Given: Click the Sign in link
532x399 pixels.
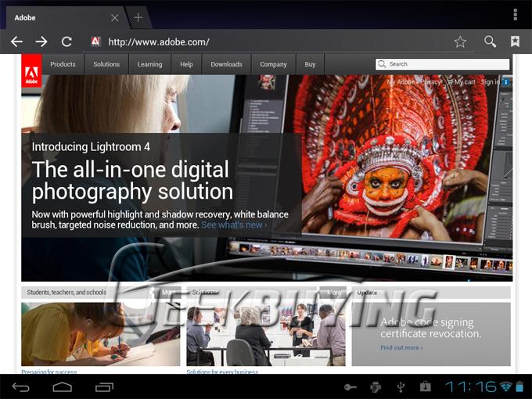Looking at the screenshot, I should pos(490,82).
